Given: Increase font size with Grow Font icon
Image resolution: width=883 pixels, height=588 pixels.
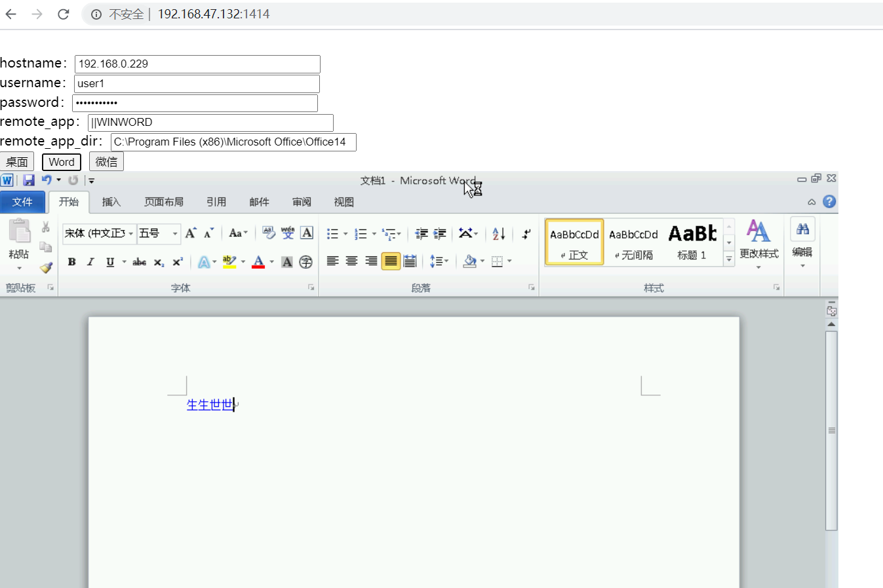Looking at the screenshot, I should pyautogui.click(x=191, y=233).
